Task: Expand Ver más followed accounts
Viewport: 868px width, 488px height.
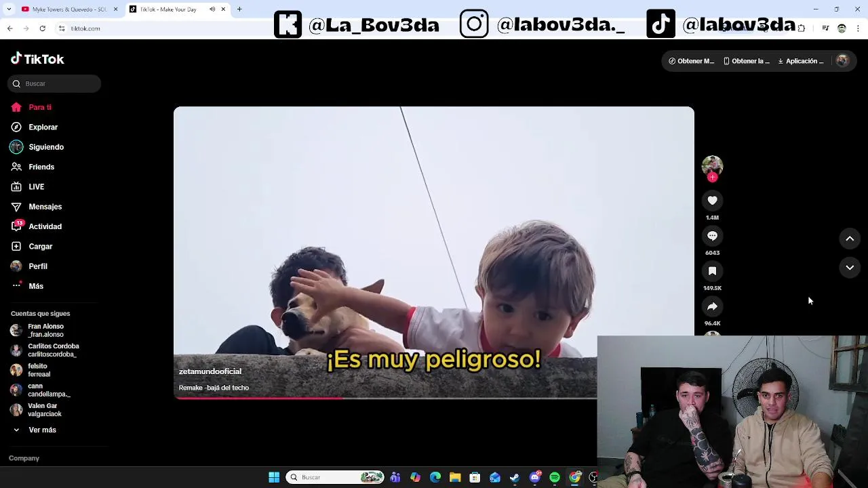Action: pyautogui.click(x=34, y=430)
